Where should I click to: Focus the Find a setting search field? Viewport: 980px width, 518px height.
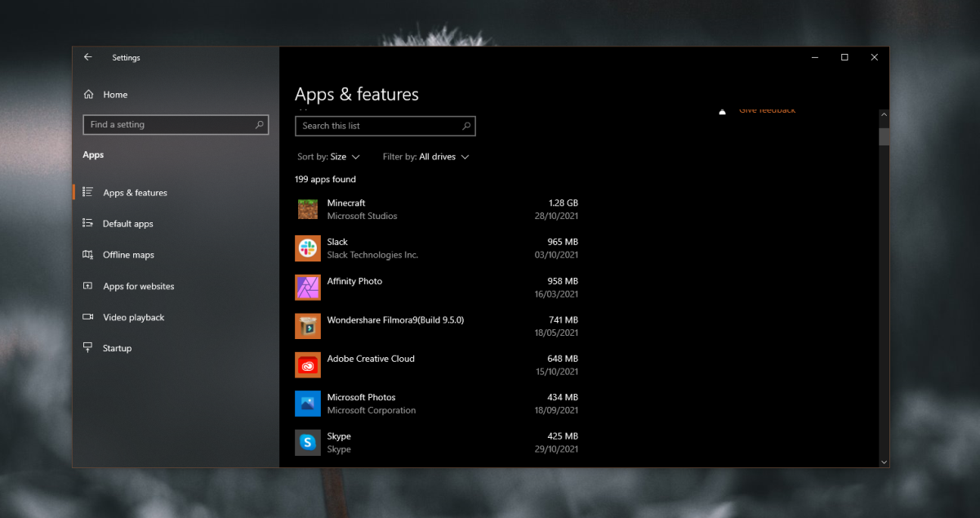176,125
